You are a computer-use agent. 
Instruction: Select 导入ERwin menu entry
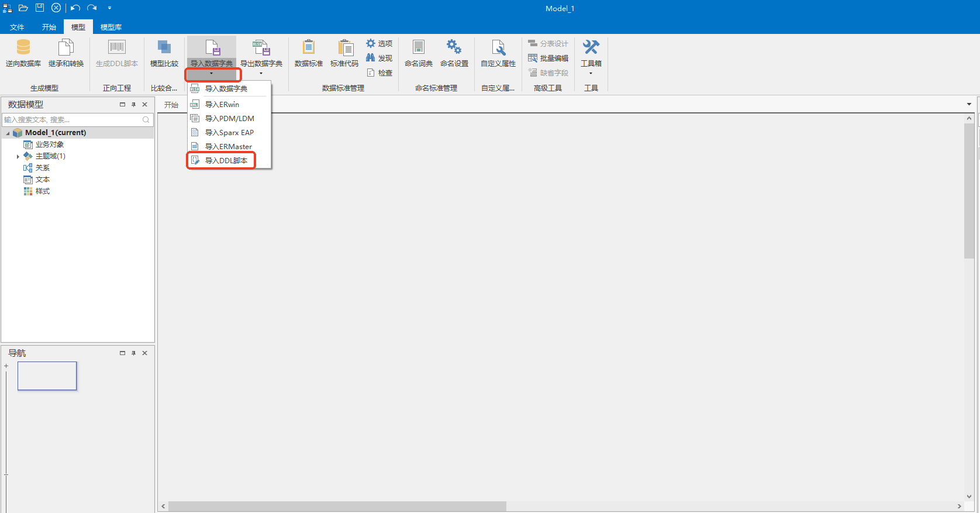coord(229,104)
